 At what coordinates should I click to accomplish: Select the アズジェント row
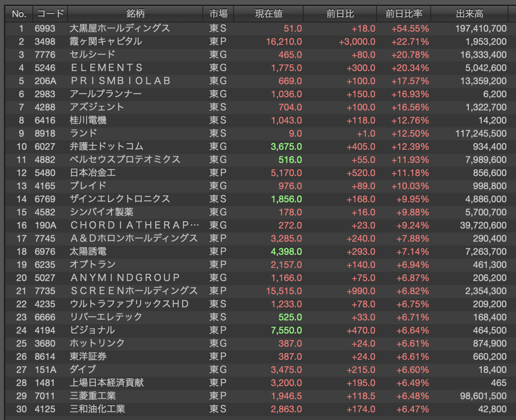pos(97,107)
